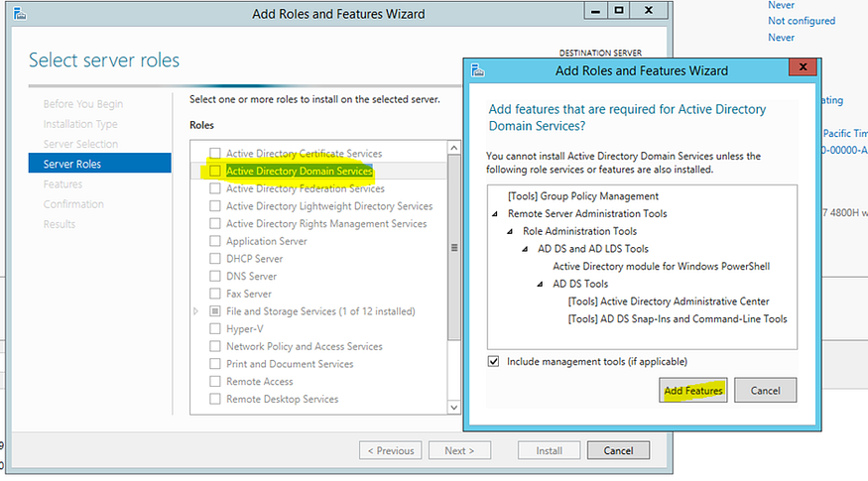Check DHCP Server role
The image size is (868, 481).
[x=215, y=259]
